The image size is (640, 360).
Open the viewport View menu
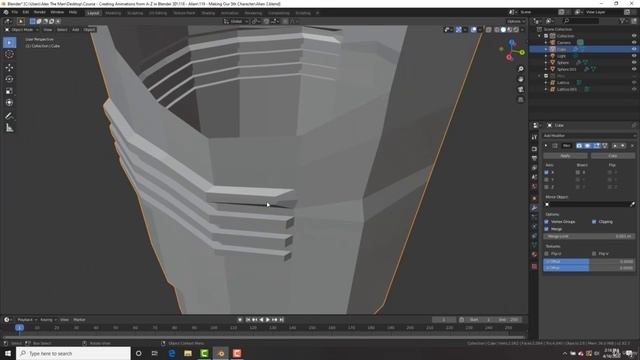(48, 29)
